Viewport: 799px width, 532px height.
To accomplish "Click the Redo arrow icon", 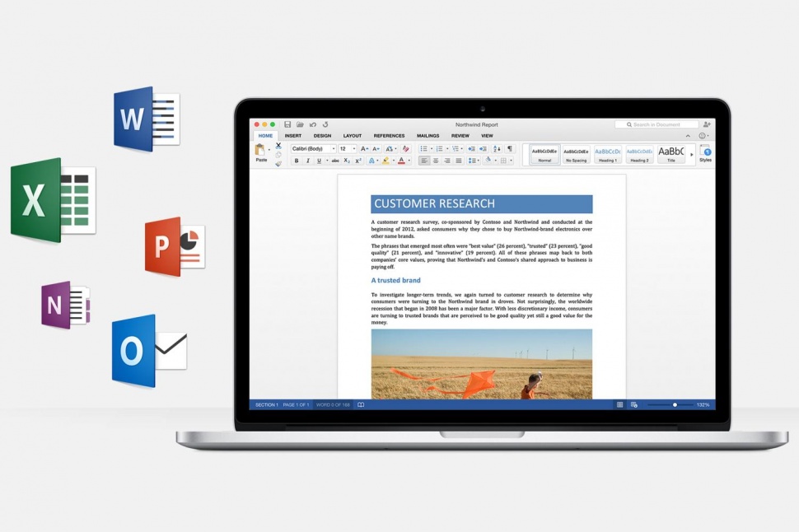I will pyautogui.click(x=325, y=124).
